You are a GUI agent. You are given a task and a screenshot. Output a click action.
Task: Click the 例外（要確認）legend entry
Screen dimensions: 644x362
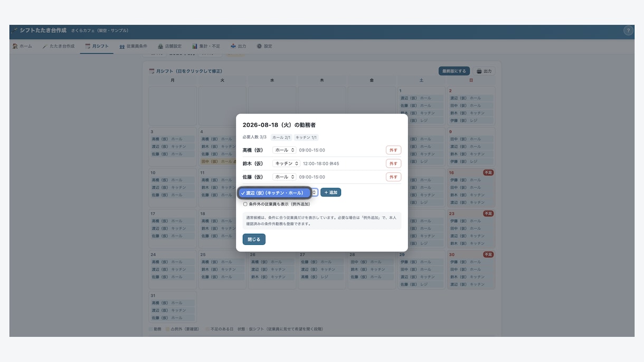pos(183,329)
